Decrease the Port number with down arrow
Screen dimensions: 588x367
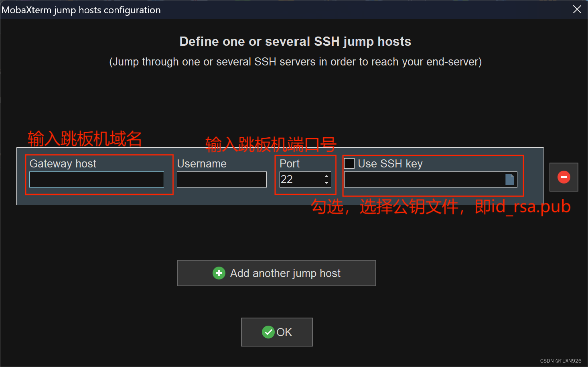click(327, 183)
